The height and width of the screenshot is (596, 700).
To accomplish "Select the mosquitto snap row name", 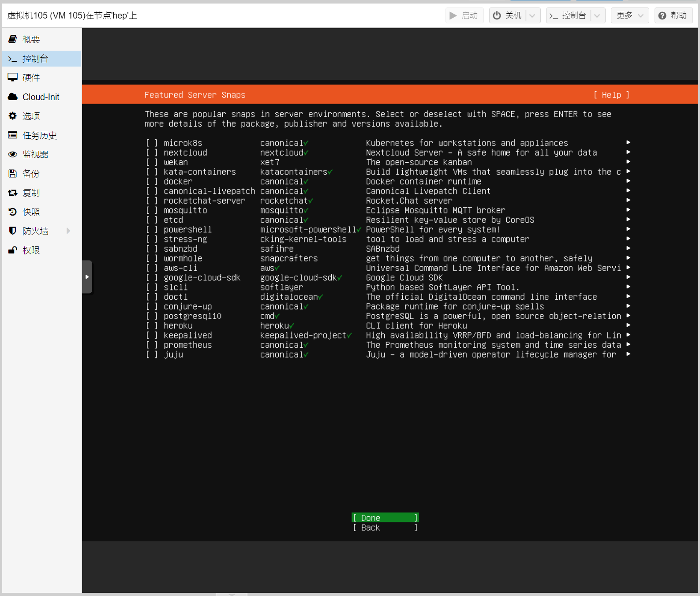I will point(185,210).
